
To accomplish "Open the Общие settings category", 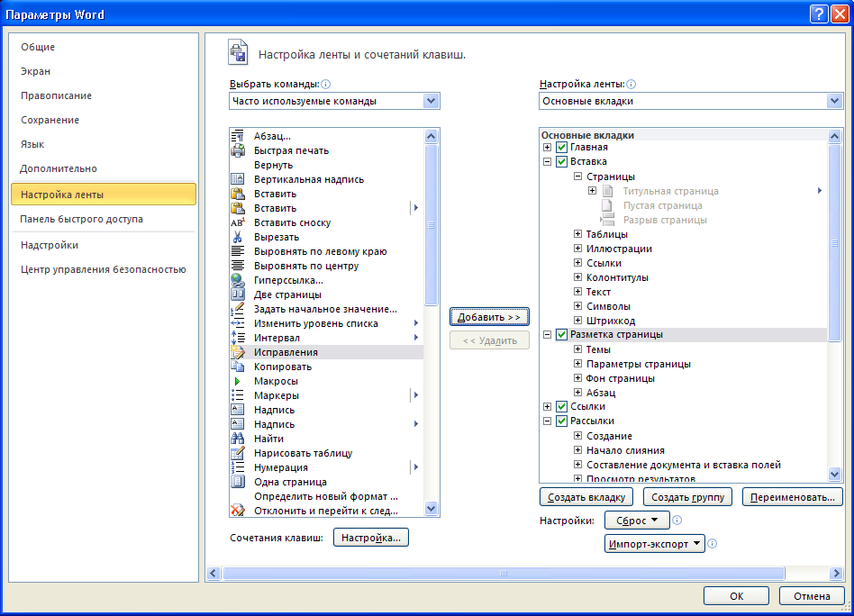I will [104, 47].
